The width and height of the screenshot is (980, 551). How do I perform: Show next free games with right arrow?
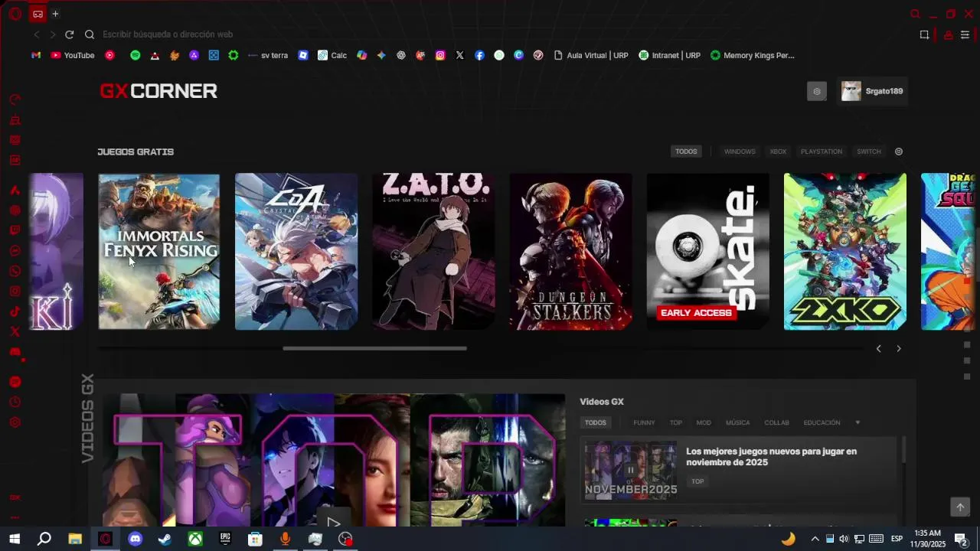tap(899, 348)
